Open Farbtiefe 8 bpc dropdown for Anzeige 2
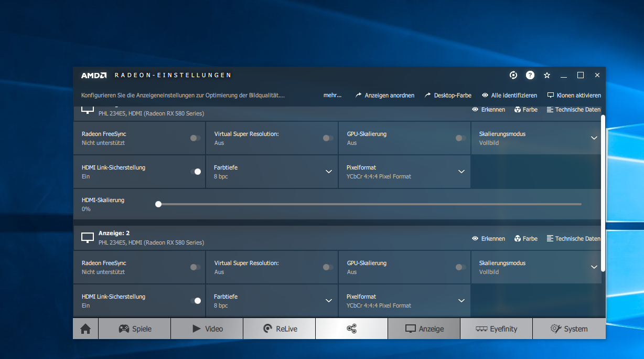Viewport: 644px width, 359px height. click(x=329, y=301)
